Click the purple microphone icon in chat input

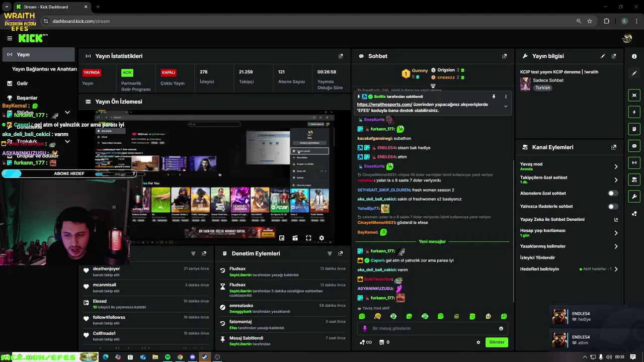pyautogui.click(x=365, y=328)
